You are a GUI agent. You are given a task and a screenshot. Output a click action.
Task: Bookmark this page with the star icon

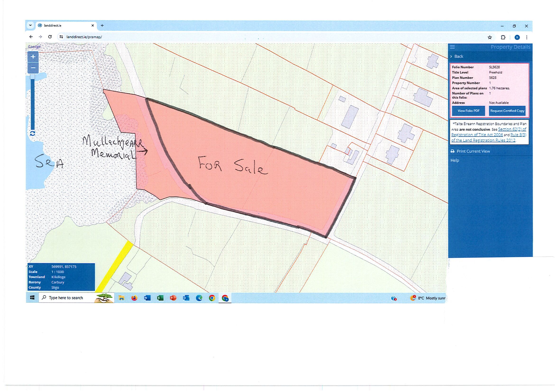[x=490, y=37]
